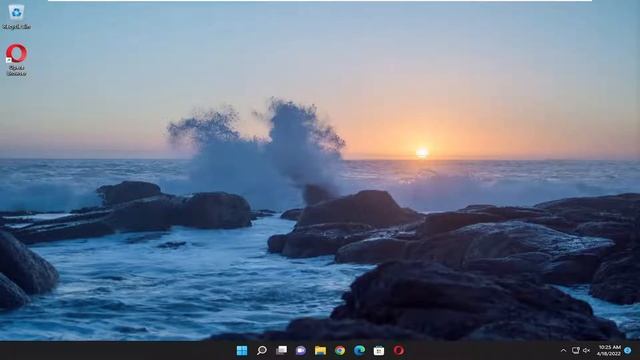Image resolution: width=640 pixels, height=360 pixels.
Task: Click the muted volume tray icon
Action: pyautogui.click(x=587, y=350)
